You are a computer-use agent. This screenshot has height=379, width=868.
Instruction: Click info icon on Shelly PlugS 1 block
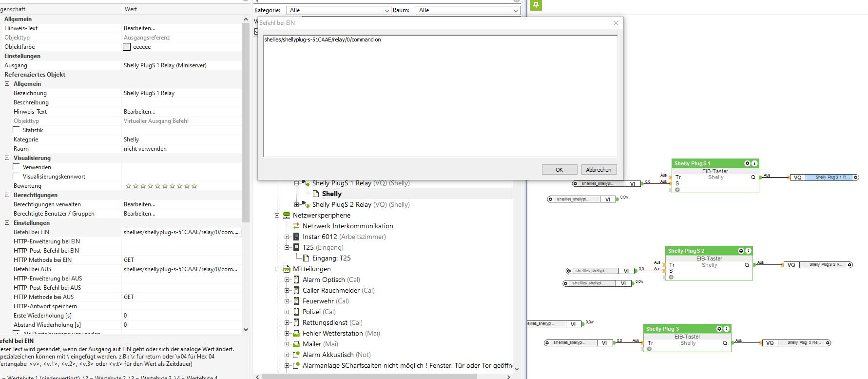pyautogui.click(x=754, y=163)
